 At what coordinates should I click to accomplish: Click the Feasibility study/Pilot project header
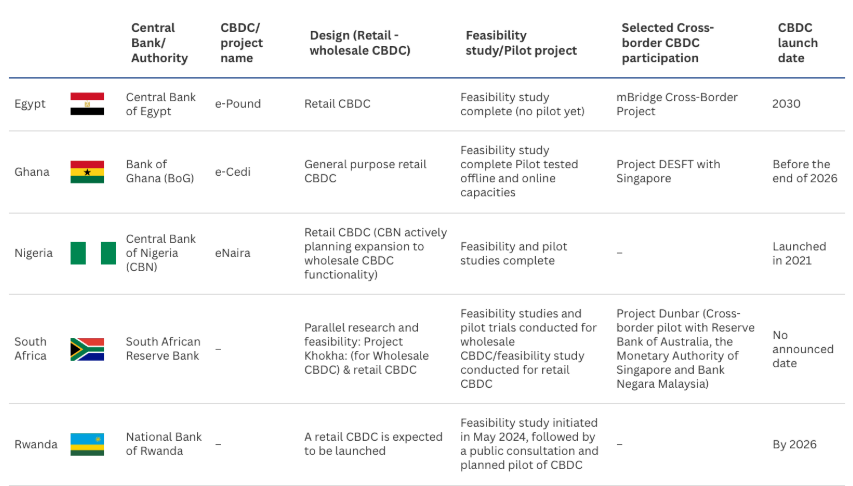[521, 43]
